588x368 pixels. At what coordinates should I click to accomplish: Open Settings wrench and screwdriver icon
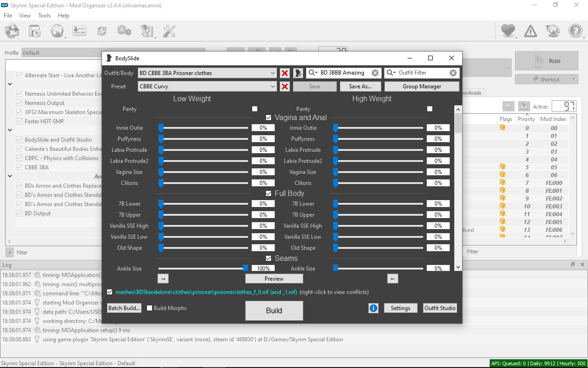(x=170, y=31)
